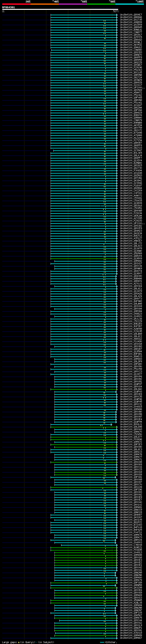Click the red ~20% identity color segment
The height and width of the screenshot is (644, 146).
click(x=16, y=4)
